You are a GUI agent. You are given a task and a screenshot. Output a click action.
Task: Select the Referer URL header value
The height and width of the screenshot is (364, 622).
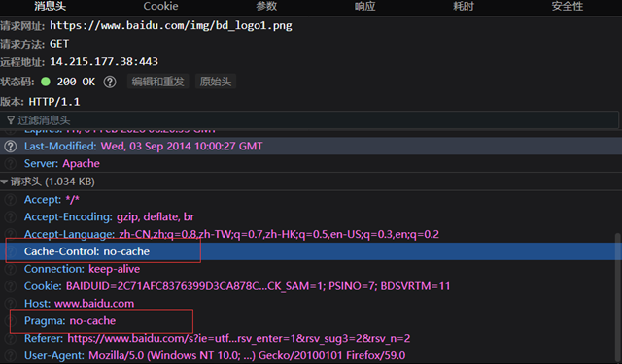point(239,338)
